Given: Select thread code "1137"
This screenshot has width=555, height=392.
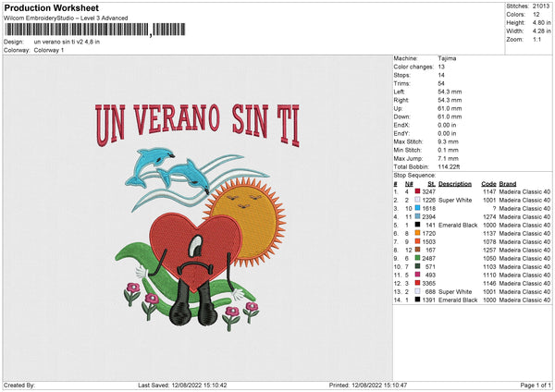Looking at the screenshot, I should point(489,233).
